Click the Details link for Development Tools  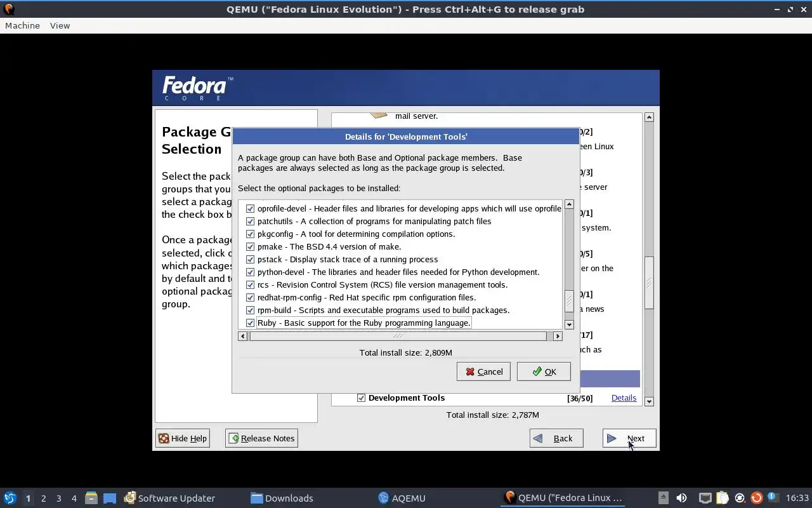pos(624,398)
